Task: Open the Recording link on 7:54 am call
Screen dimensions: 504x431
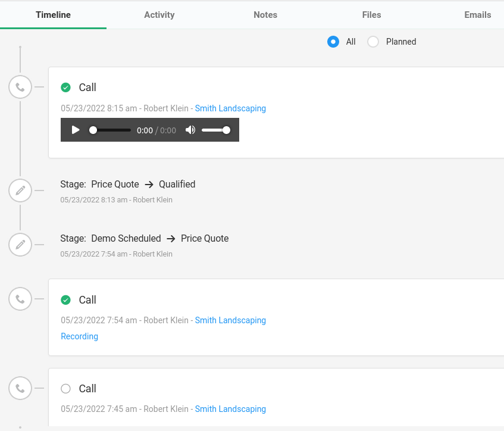Action: (x=79, y=336)
